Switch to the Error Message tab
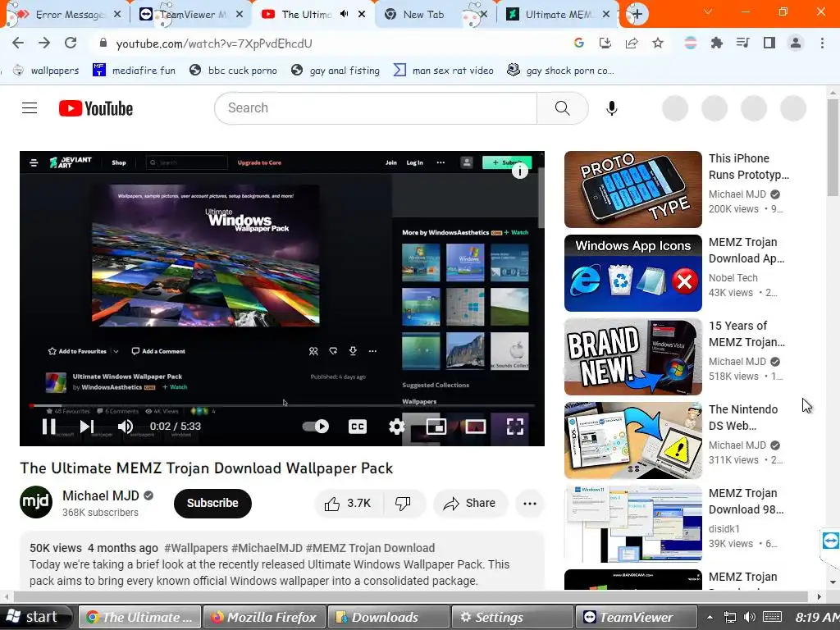Viewport: 840px width, 630px height. pyautogui.click(x=69, y=15)
